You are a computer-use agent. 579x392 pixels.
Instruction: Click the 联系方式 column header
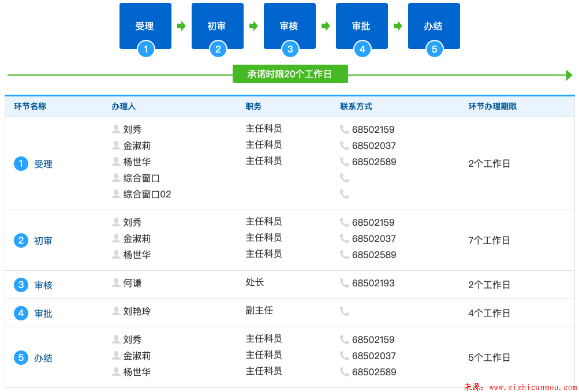356,106
